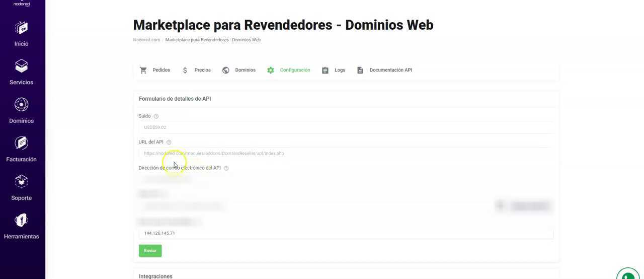
Task: Open the Precios tab
Action: pyautogui.click(x=197, y=70)
